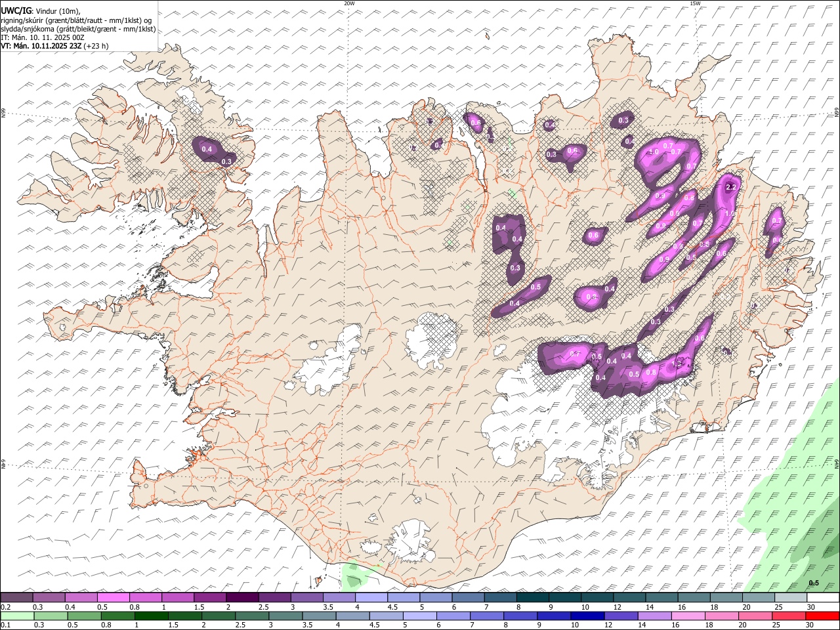Pick the dark teal top-row swatch for 8 to 9
Image resolution: width=840 pixels, height=630 pixels.
pos(532,597)
